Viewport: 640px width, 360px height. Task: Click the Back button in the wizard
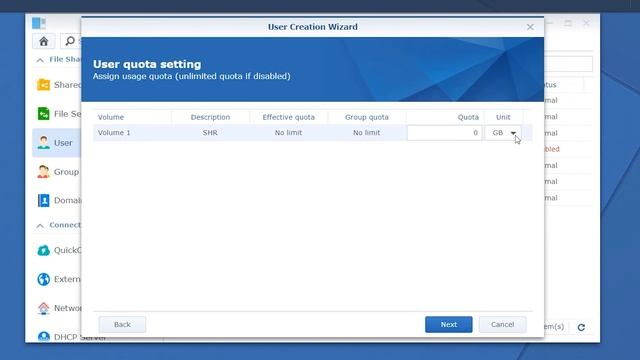(x=122, y=324)
